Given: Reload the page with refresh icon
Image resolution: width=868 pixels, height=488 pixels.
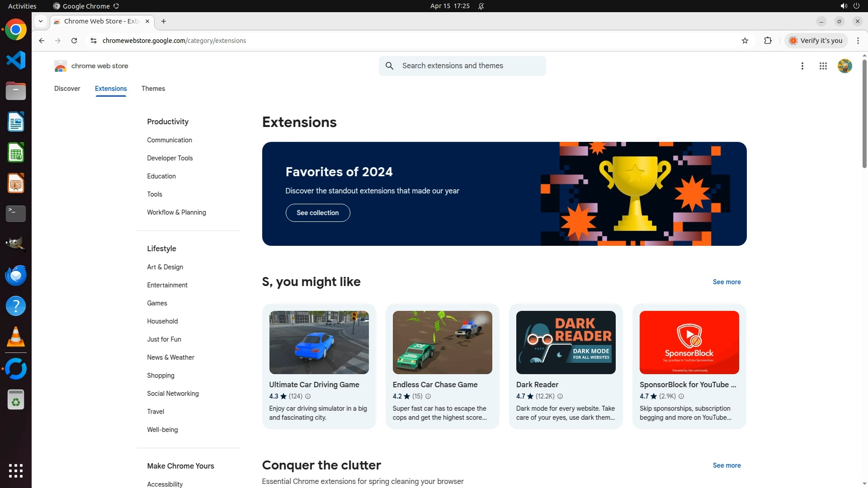Looking at the screenshot, I should [x=74, y=41].
